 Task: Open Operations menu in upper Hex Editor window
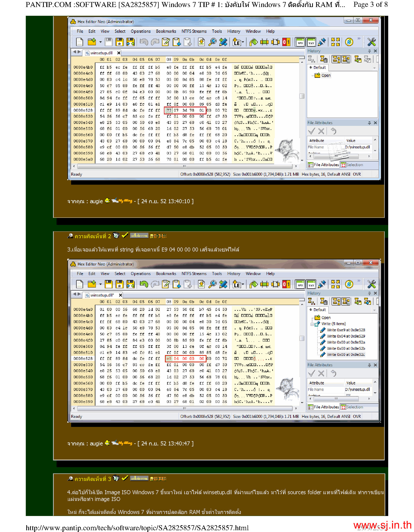point(141,31)
